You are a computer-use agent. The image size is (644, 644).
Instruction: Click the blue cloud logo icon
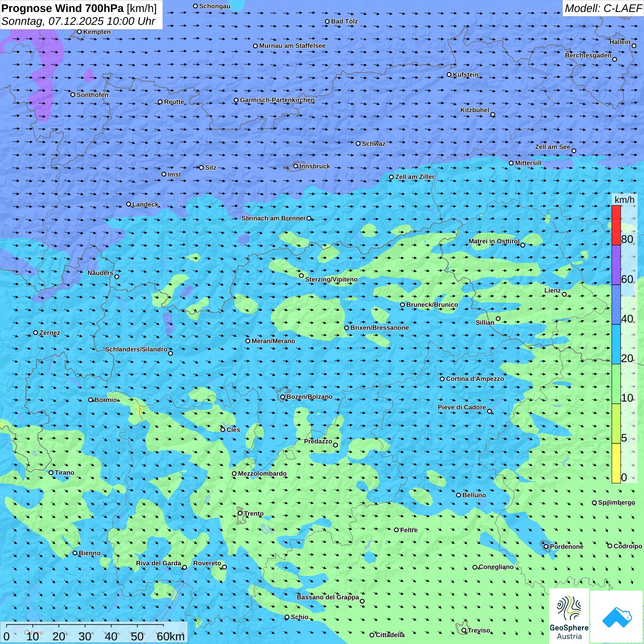tap(617, 617)
